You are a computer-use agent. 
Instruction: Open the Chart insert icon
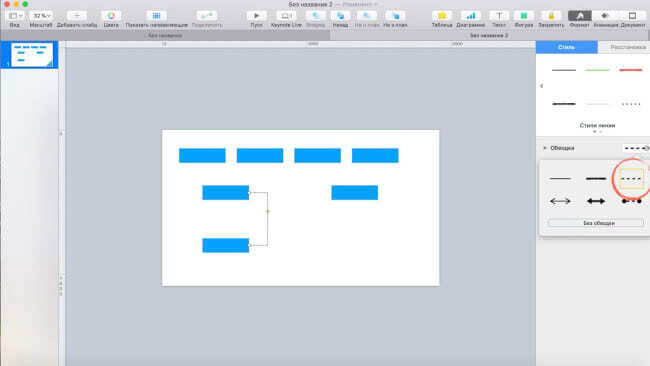click(471, 16)
